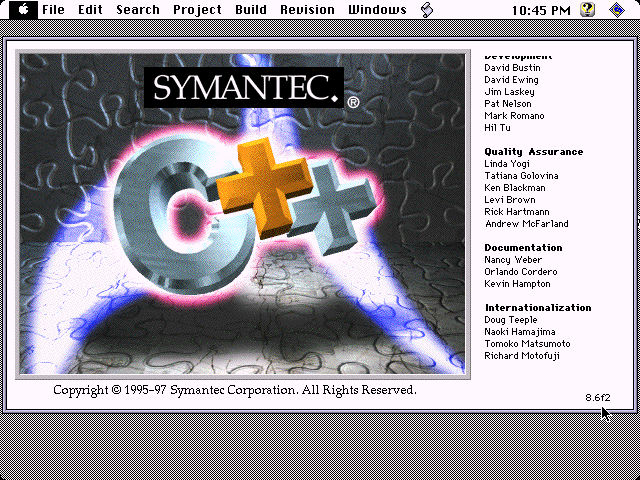Click the name Andrew McFarland
This screenshot has width=640, height=480.
click(527, 224)
